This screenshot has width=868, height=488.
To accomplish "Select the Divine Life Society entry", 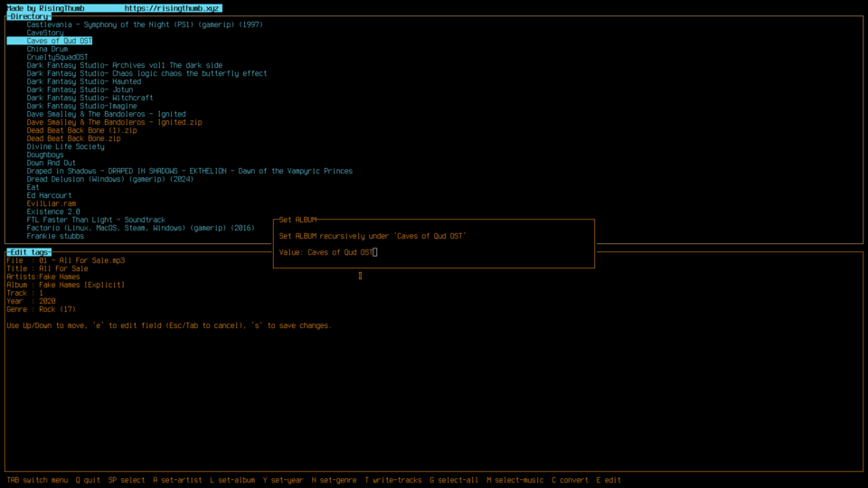I will 65,146.
